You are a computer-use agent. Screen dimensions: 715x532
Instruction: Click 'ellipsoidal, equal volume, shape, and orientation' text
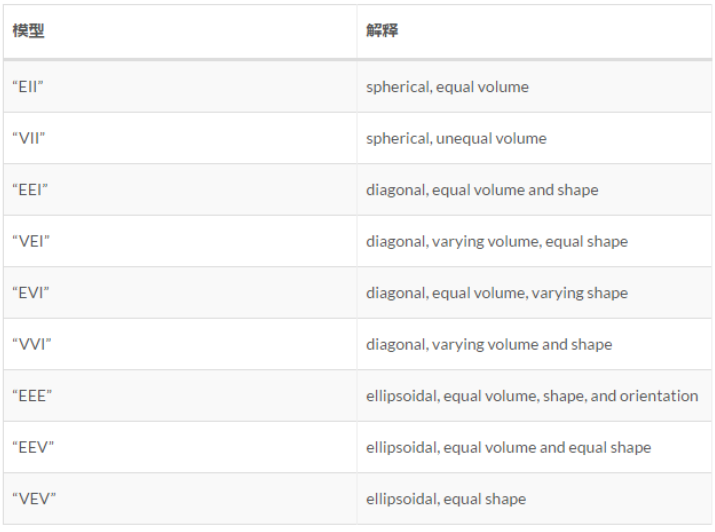coord(532,396)
